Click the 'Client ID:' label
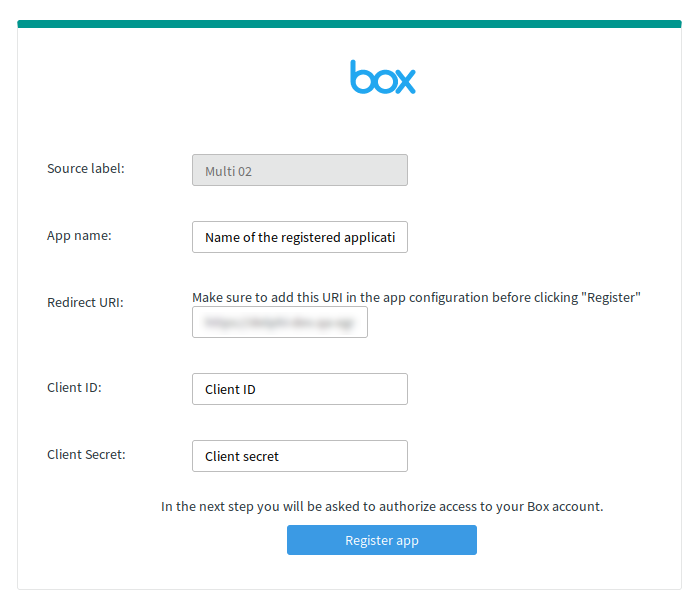 coord(74,388)
